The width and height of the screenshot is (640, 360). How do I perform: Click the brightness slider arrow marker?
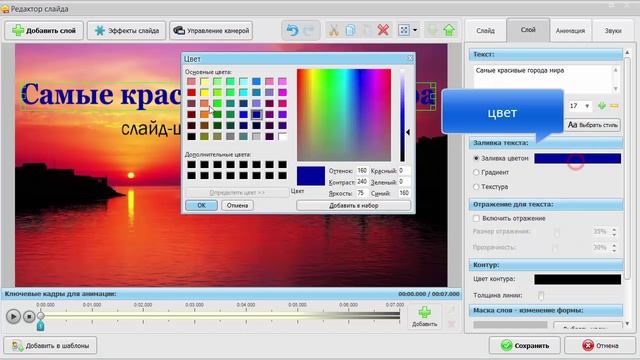tap(408, 132)
